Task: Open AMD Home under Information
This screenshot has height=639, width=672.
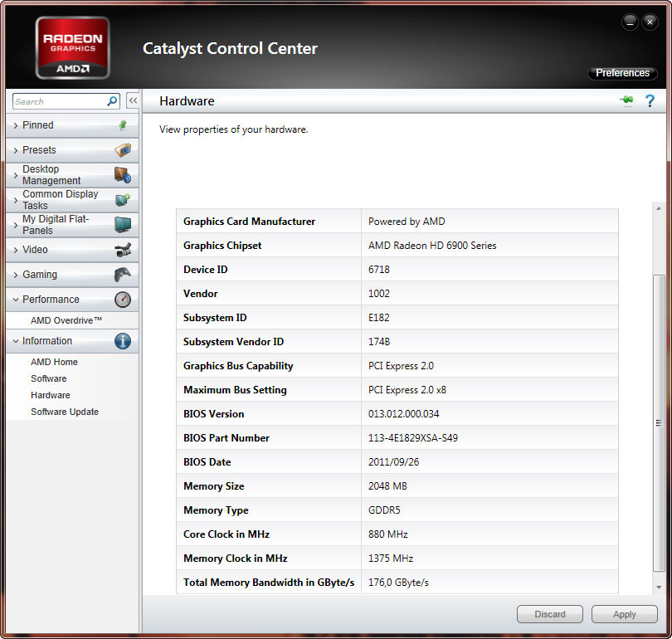Action: [54, 362]
